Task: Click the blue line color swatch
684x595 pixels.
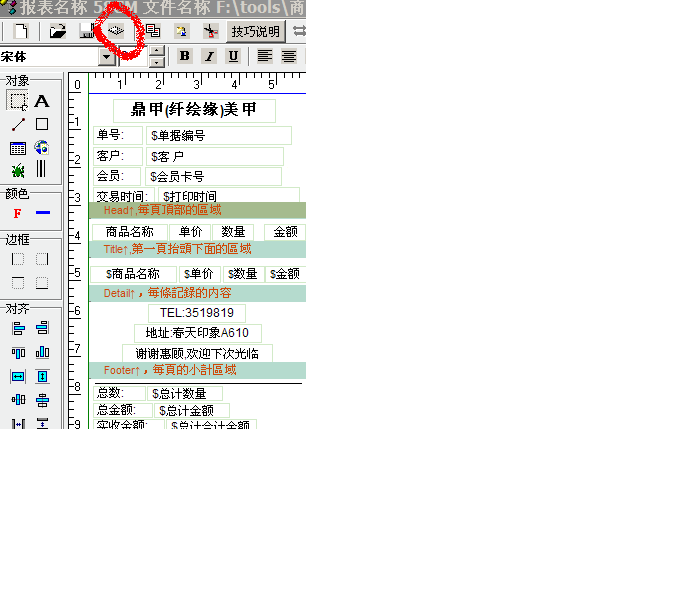Action: [x=42, y=213]
